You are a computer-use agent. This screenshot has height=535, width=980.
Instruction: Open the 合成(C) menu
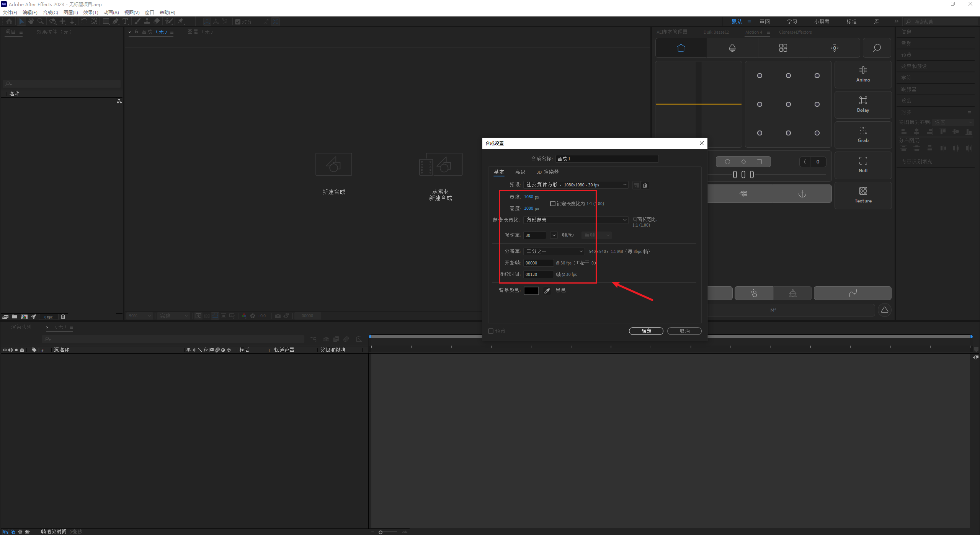[x=50, y=13]
